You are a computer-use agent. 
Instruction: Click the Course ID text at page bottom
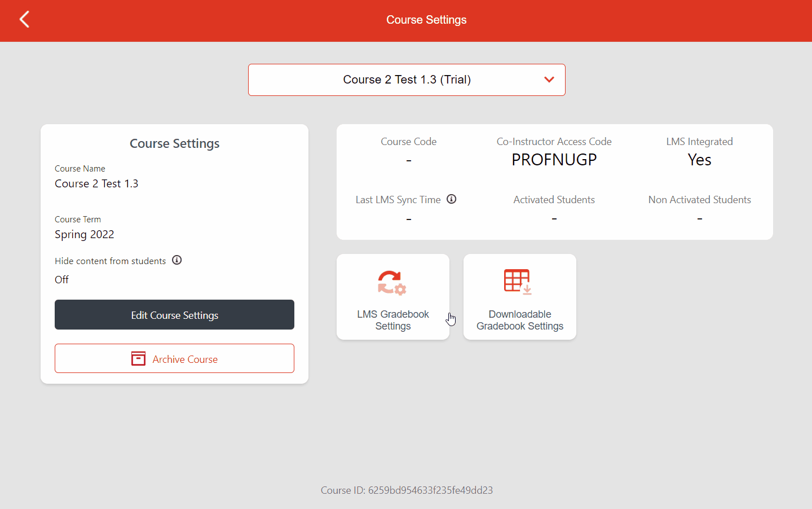(x=407, y=490)
